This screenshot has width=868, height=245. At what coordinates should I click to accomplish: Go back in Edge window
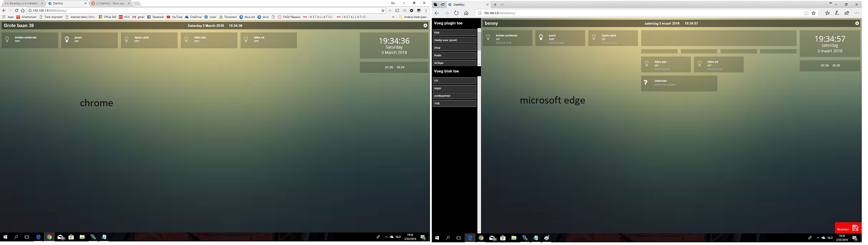tap(437, 13)
